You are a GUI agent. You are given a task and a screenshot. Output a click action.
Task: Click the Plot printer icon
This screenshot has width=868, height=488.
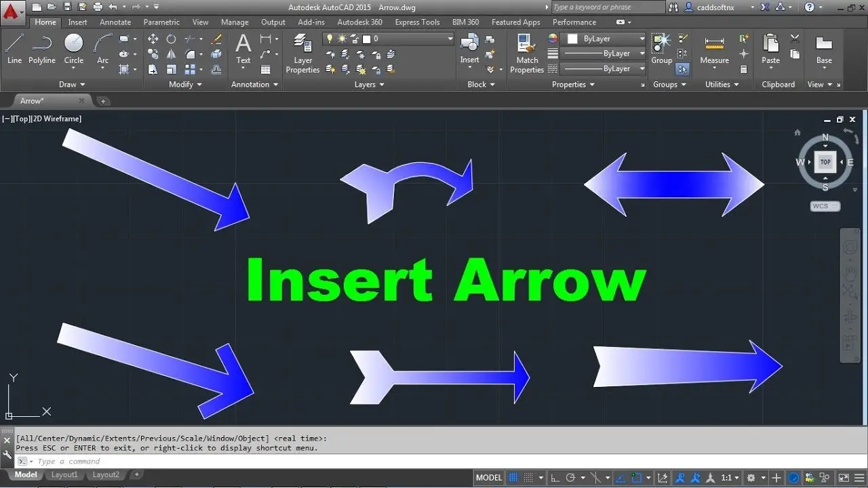click(x=98, y=7)
